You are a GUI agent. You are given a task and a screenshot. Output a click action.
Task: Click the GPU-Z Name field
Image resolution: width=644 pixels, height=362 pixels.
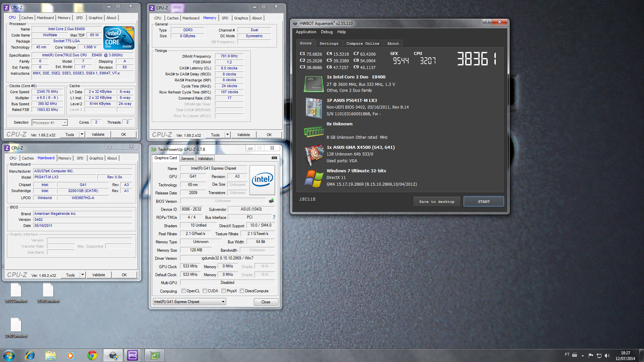tap(214, 168)
